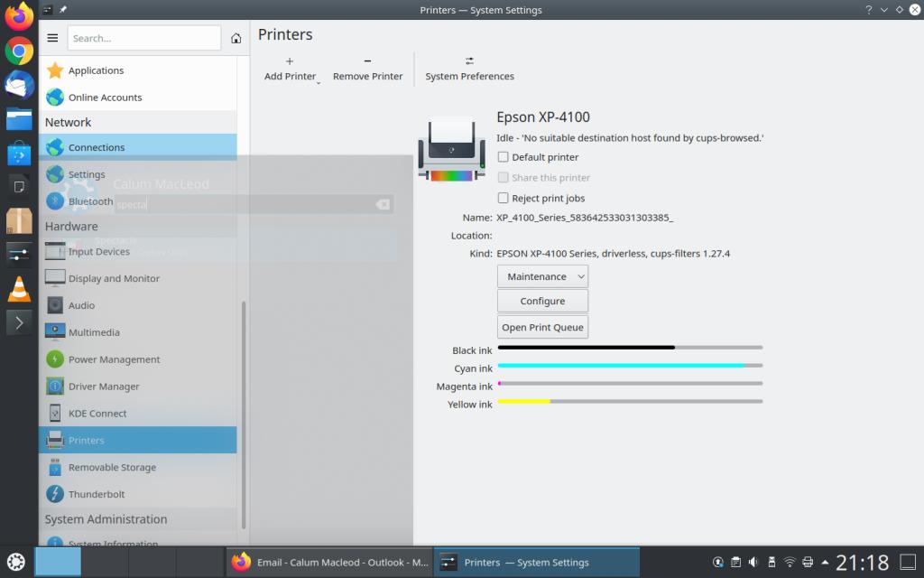Click the Black ink level bar
The image size is (924, 578).
(x=629, y=347)
